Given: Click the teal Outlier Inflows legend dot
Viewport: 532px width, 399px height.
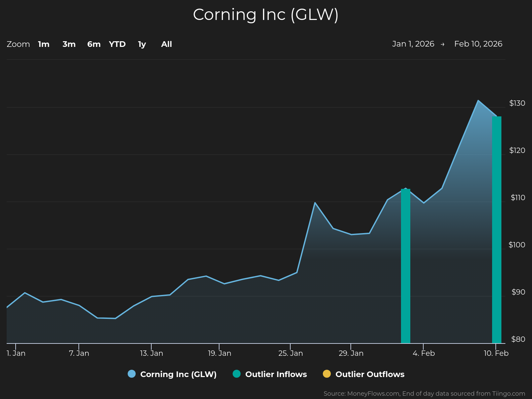Looking at the screenshot, I should click(x=237, y=374).
